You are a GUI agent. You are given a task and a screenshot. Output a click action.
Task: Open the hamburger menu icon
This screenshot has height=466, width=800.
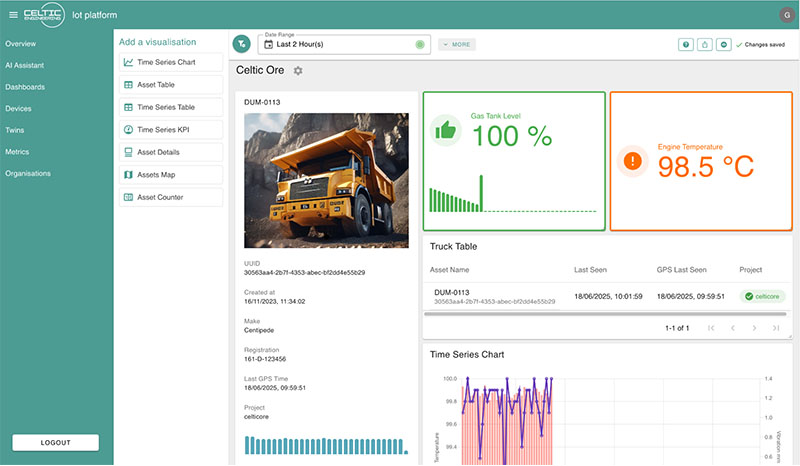(x=13, y=15)
